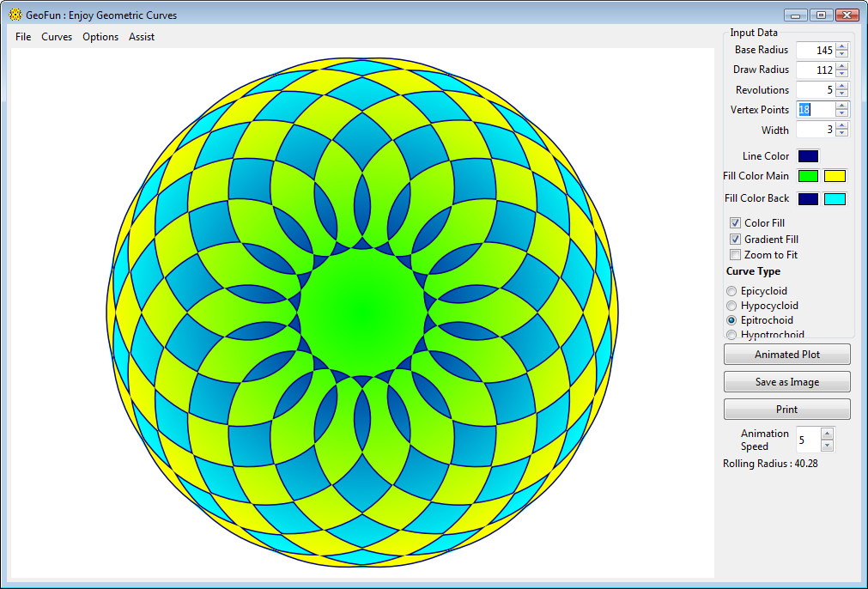Increase Vertex Points with up arrow
Screen dimensions: 868x589
[x=842, y=106]
